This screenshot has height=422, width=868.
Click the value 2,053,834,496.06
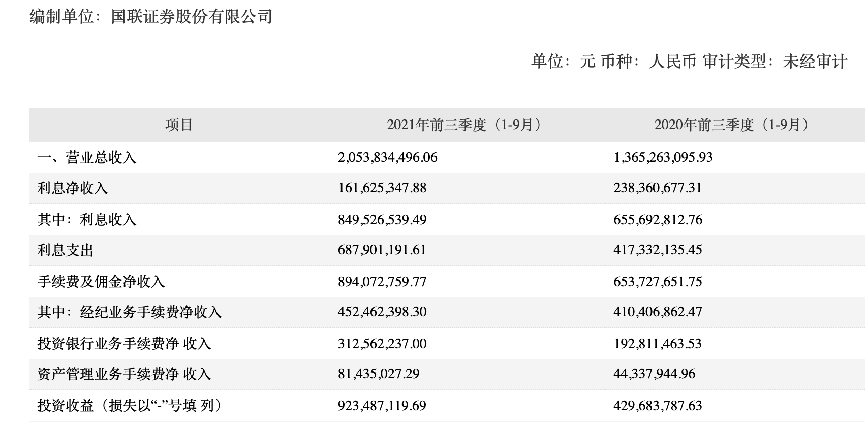click(387, 158)
